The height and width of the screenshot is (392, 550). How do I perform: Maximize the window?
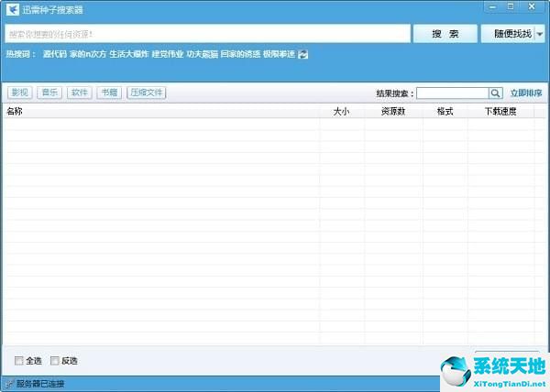[x=511, y=6]
